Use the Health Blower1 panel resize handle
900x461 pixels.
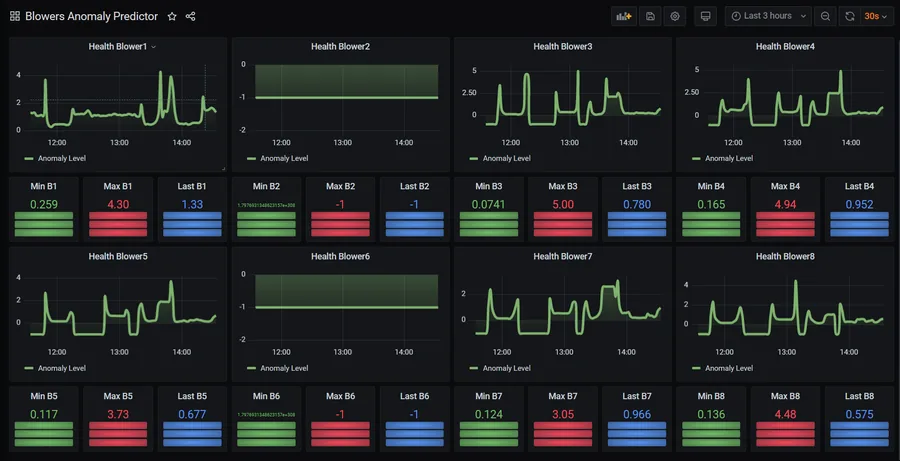[x=224, y=169]
